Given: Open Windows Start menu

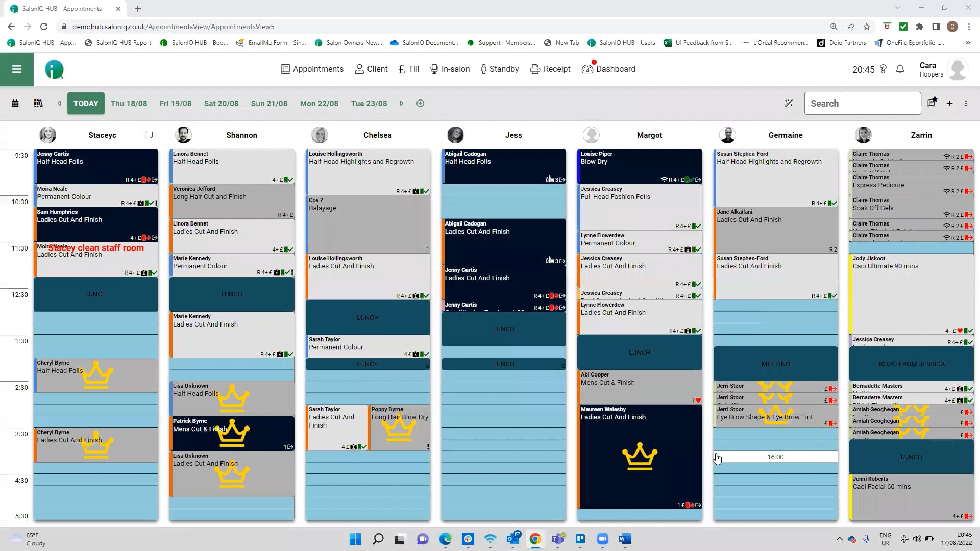Looking at the screenshot, I should (x=356, y=539).
